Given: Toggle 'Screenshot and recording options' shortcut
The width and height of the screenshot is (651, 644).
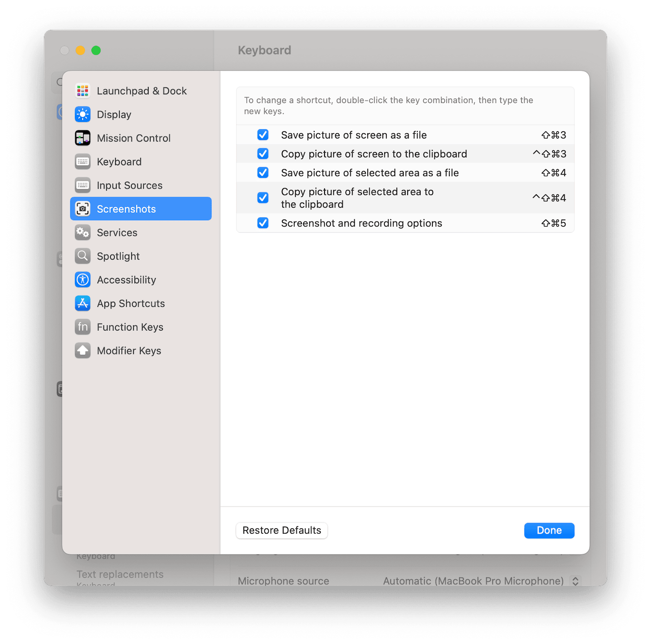Looking at the screenshot, I should pos(263,223).
